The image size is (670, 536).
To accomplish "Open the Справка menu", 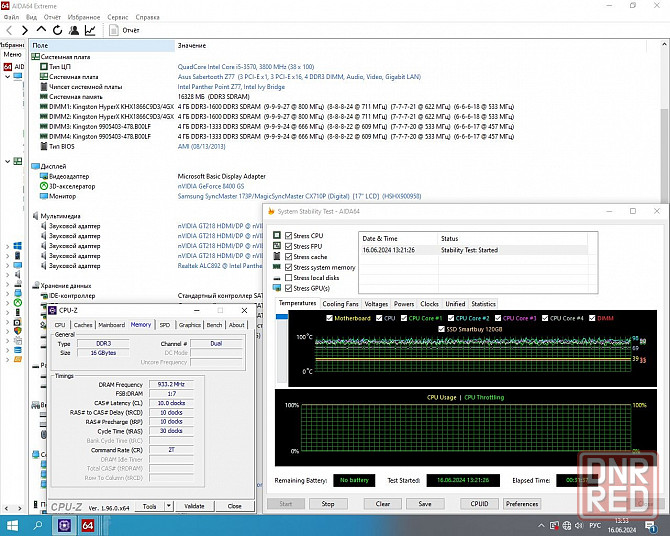I will click(x=147, y=17).
